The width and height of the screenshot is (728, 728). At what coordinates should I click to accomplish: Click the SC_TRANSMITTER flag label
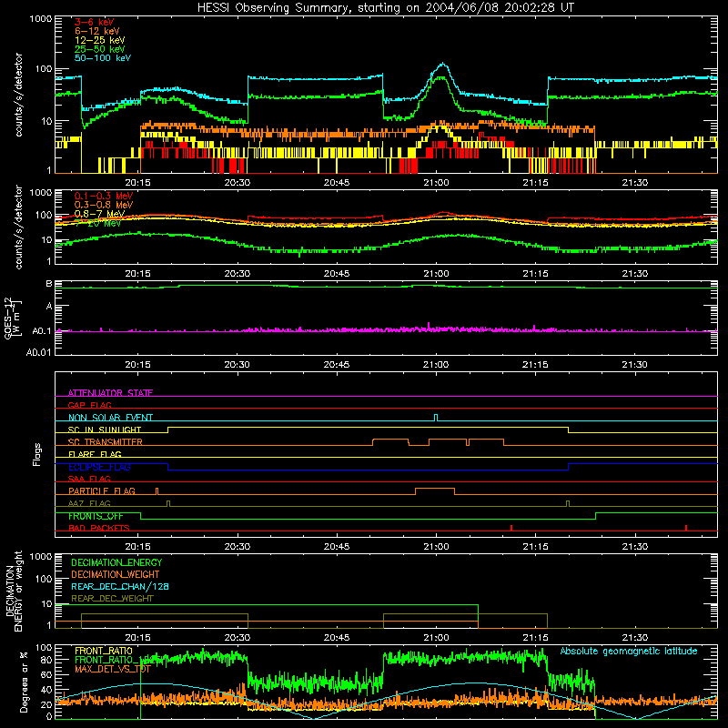click(106, 441)
